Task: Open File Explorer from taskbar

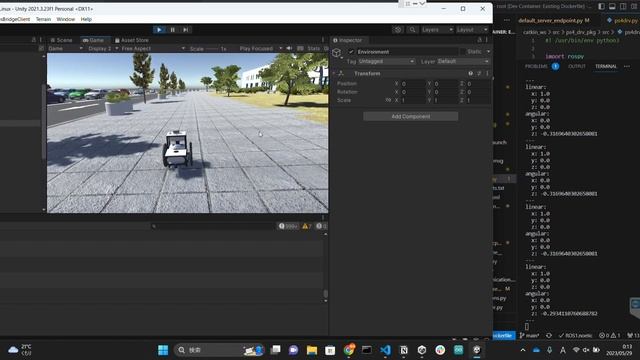Action: coord(312,350)
